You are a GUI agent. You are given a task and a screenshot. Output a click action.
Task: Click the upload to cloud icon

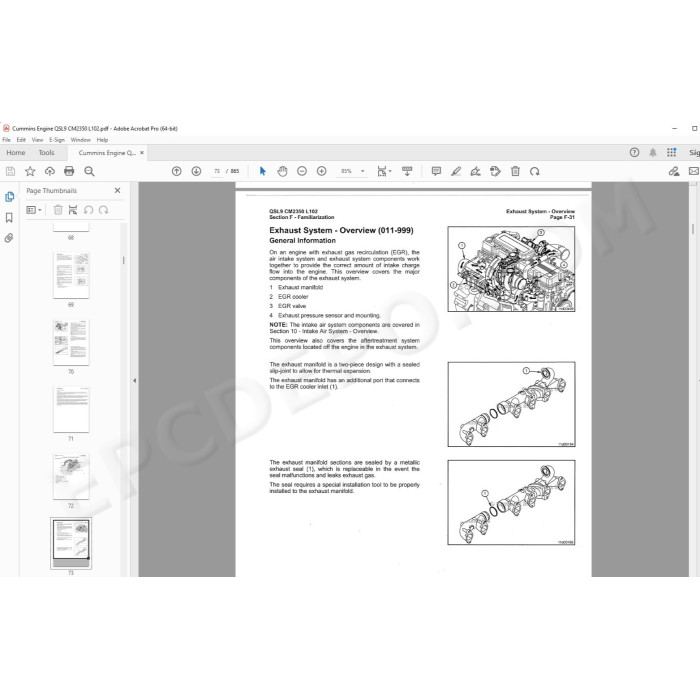[x=50, y=171]
